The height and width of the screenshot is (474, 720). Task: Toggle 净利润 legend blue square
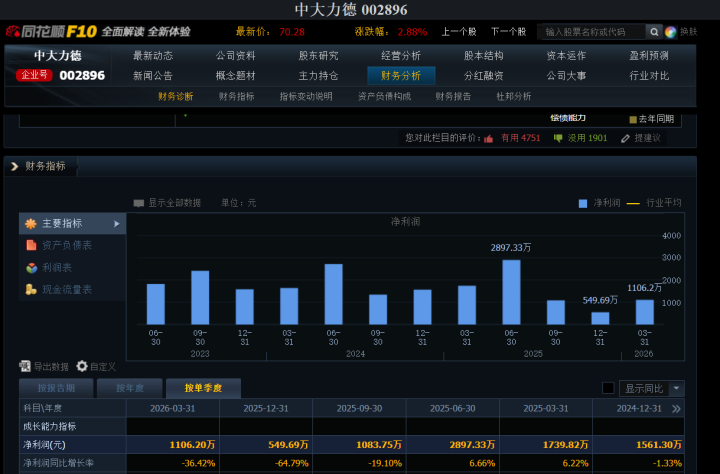tap(583, 203)
